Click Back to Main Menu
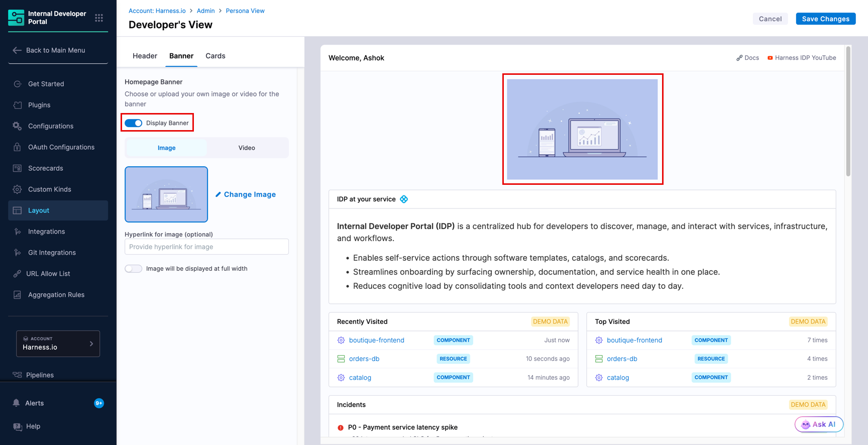 [55, 50]
